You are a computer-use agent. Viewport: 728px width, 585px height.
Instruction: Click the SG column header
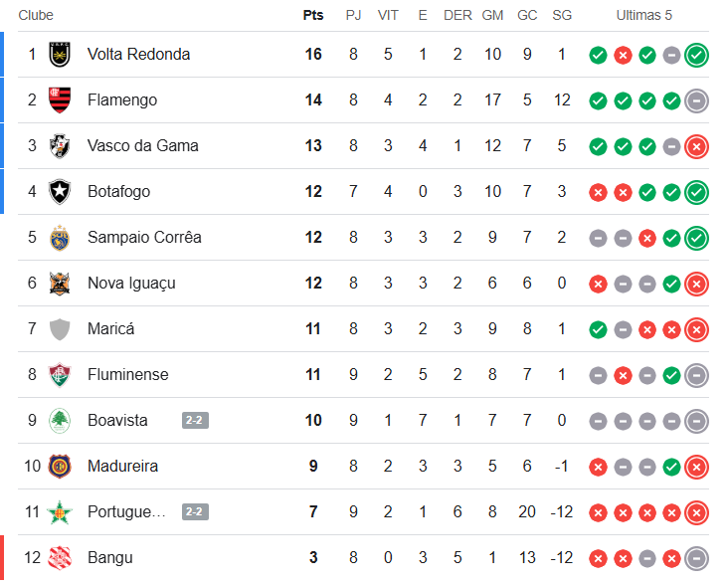coord(562,15)
